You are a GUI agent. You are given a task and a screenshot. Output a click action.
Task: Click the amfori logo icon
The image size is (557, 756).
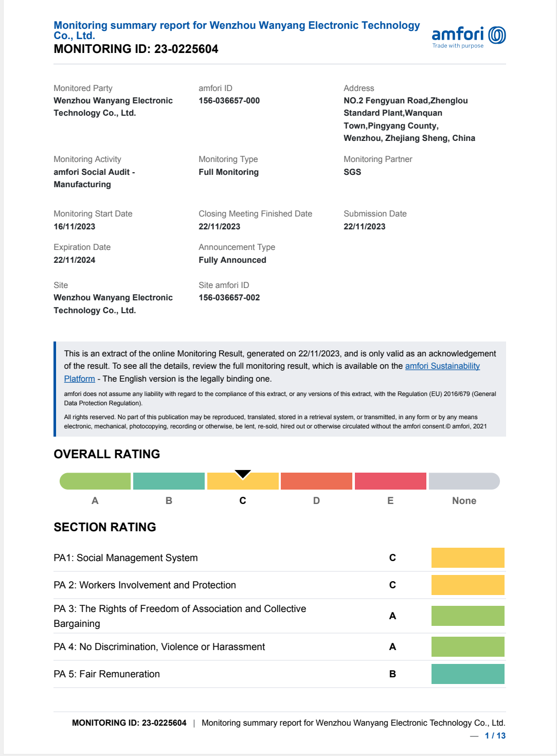click(x=497, y=35)
